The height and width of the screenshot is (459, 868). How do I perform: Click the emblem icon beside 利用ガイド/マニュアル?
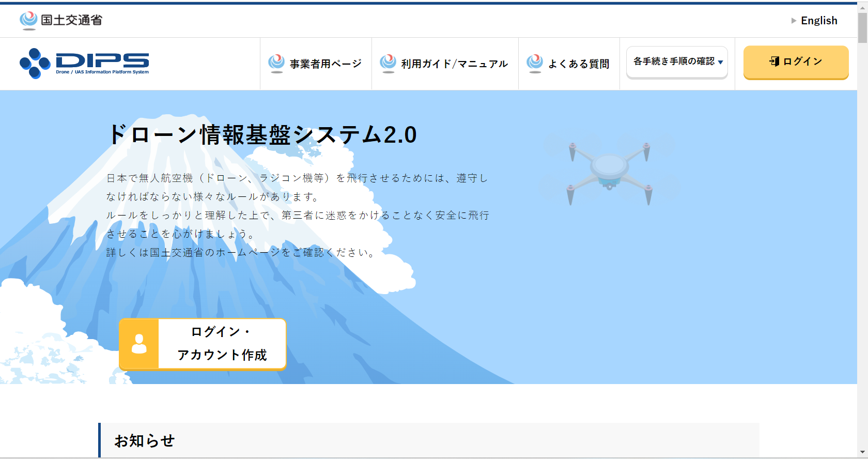click(x=388, y=63)
